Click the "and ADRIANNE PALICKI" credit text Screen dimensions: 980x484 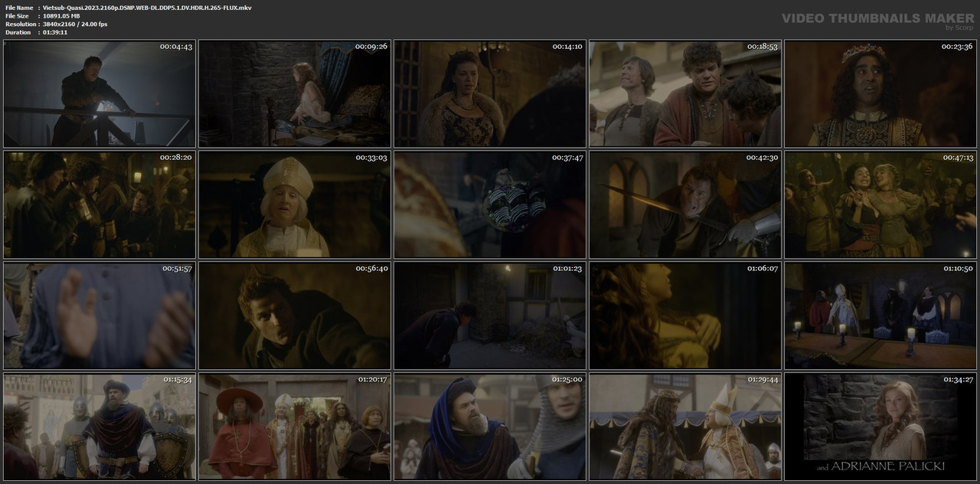click(x=880, y=466)
